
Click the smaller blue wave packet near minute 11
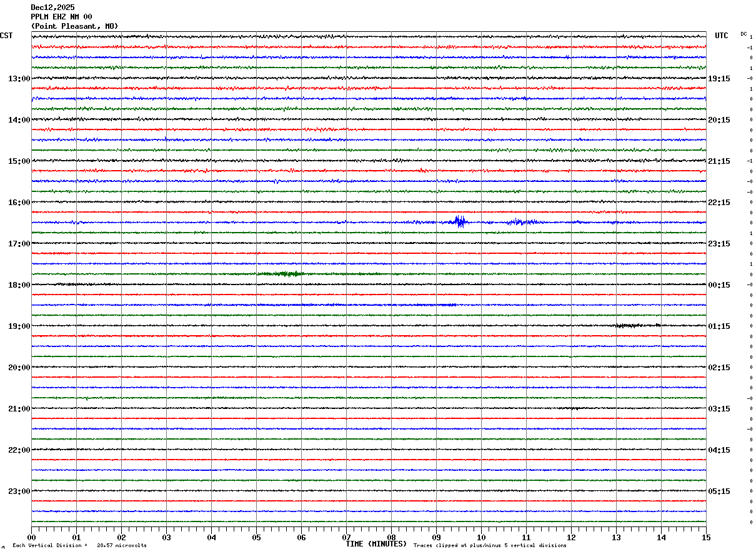coord(520,222)
